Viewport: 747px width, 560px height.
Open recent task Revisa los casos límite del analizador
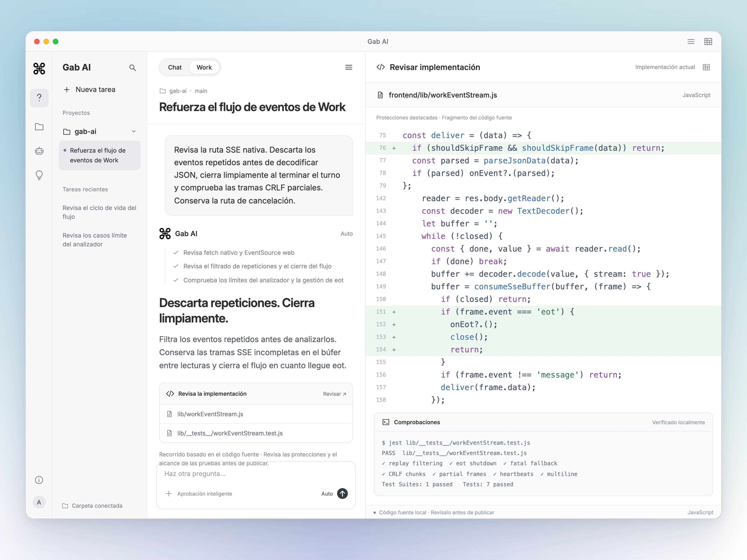pyautogui.click(x=95, y=240)
